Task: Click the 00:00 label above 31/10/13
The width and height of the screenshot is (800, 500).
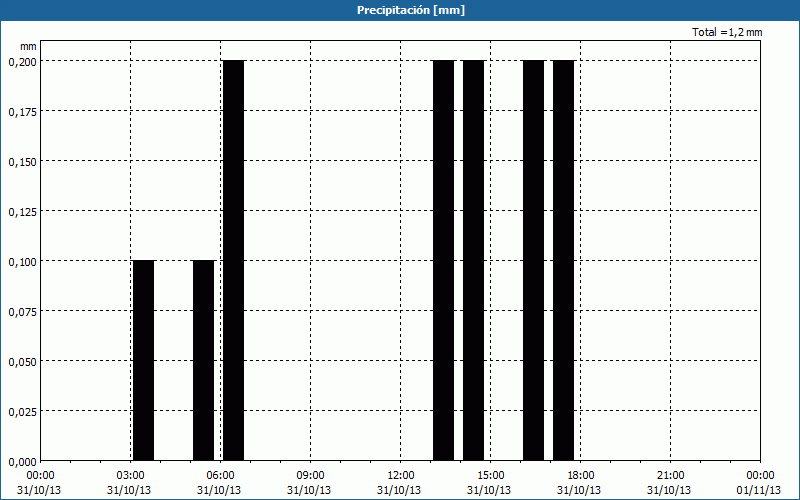Action: point(40,475)
